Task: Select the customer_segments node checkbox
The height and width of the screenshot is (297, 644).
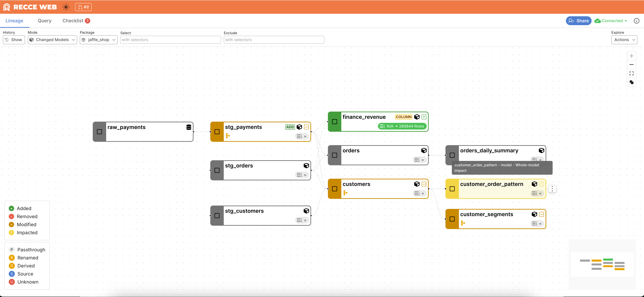Action: [452, 219]
